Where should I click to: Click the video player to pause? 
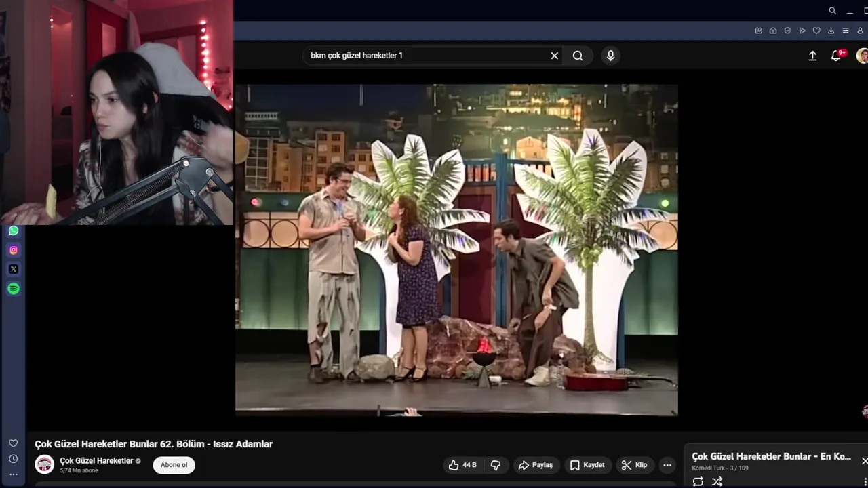(456, 249)
